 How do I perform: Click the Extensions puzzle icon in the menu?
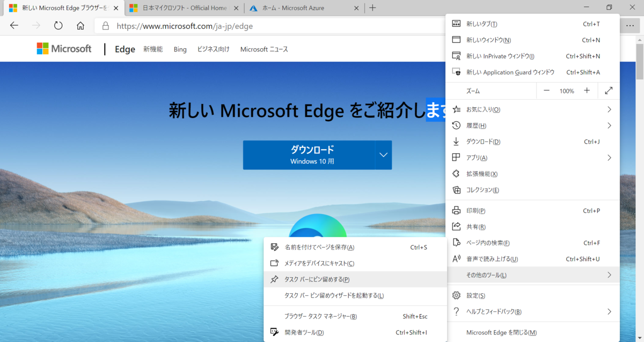pos(457,174)
